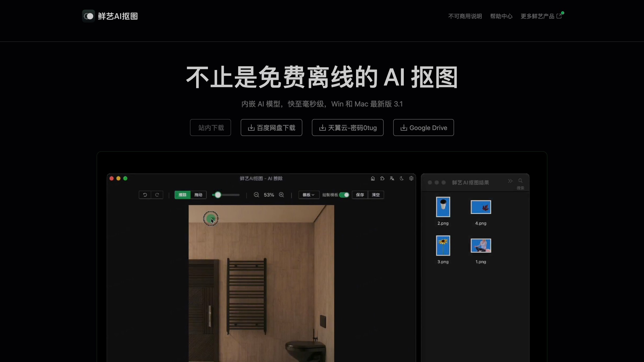Undo the last erase action
Screen dimensions: 644x362
(x=145, y=195)
